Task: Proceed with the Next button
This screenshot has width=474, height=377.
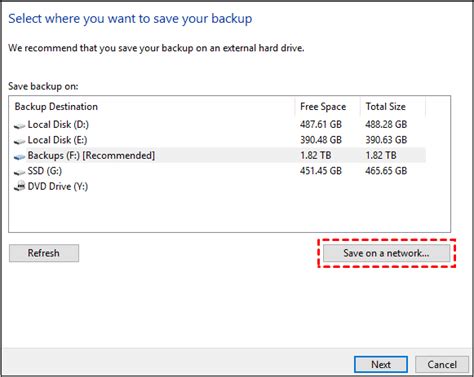Action: coord(381,364)
